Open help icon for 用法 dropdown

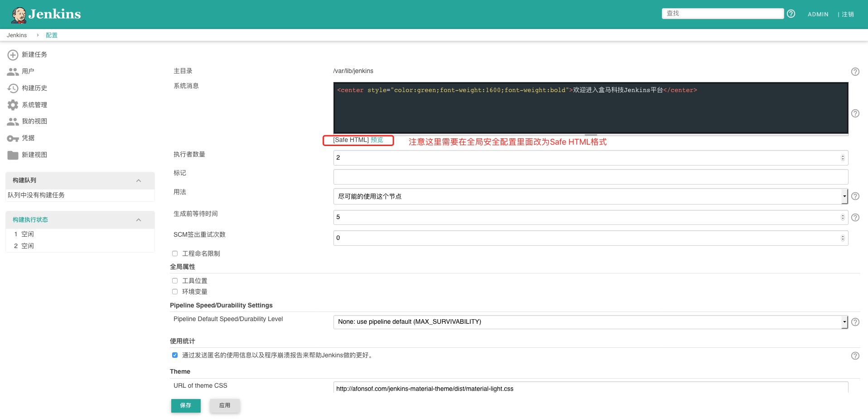(x=855, y=196)
